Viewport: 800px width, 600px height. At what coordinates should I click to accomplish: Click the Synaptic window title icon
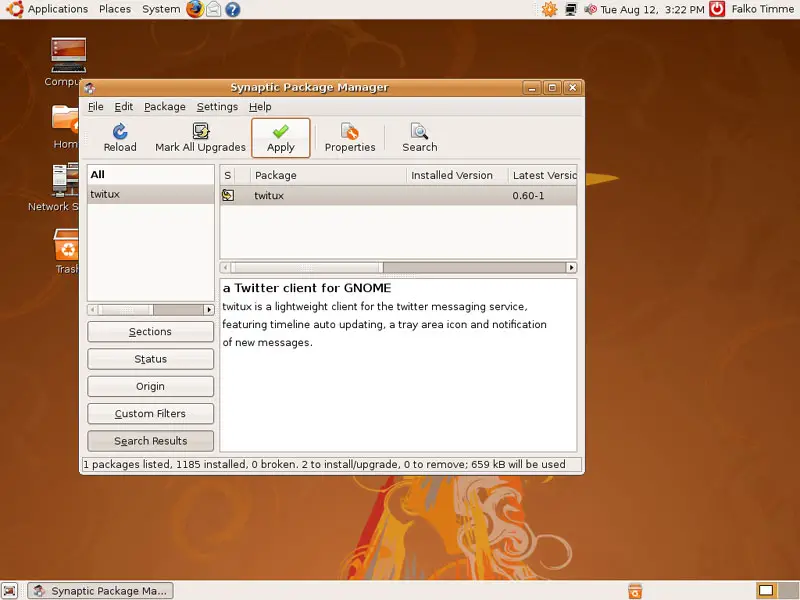90,88
